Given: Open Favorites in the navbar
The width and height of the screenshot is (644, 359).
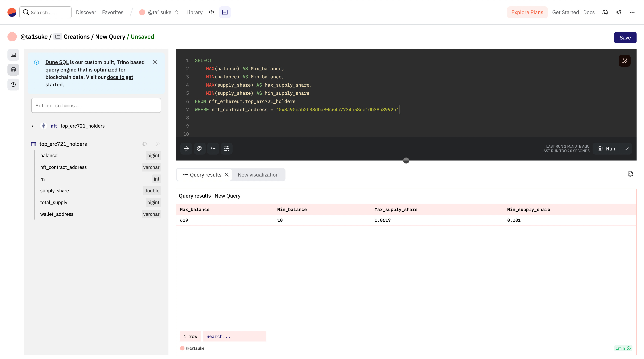Looking at the screenshot, I should 113,12.
